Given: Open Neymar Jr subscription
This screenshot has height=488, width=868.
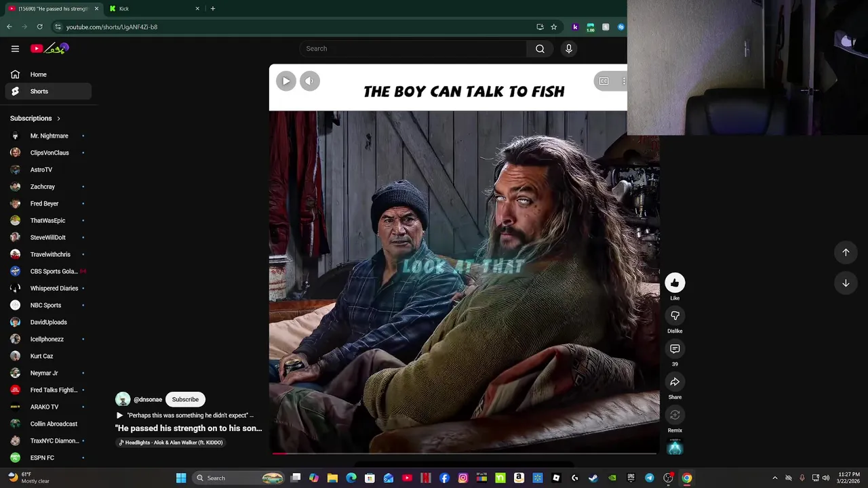Looking at the screenshot, I should coord(48,373).
